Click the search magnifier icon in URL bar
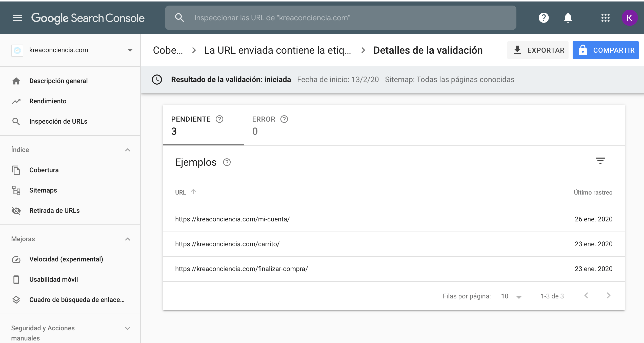The height and width of the screenshot is (343, 644). click(179, 18)
